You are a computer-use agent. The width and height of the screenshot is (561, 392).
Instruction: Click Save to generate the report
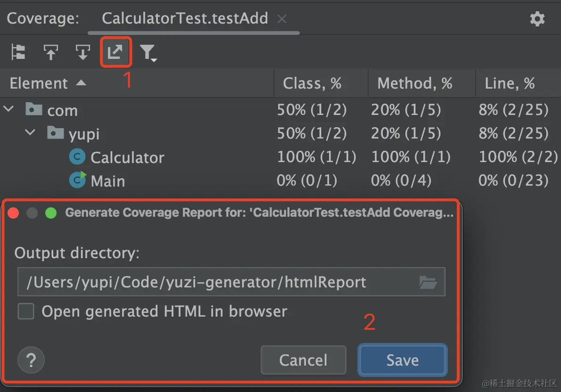pos(403,360)
